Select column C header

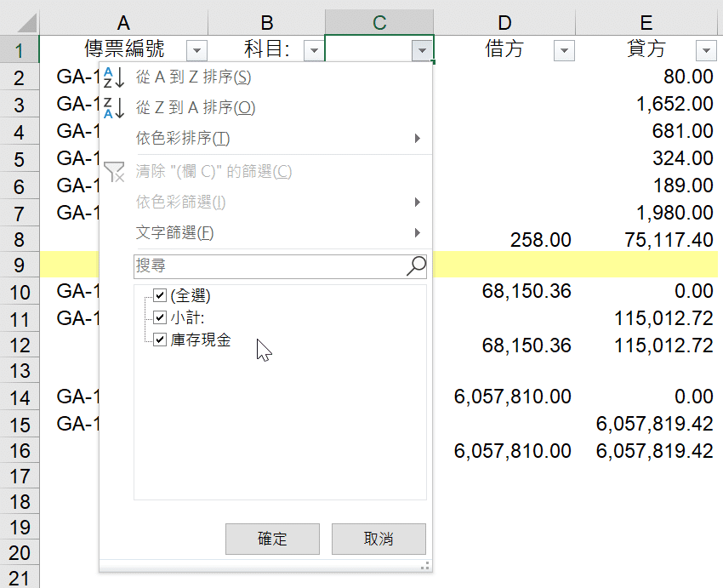[379, 23]
